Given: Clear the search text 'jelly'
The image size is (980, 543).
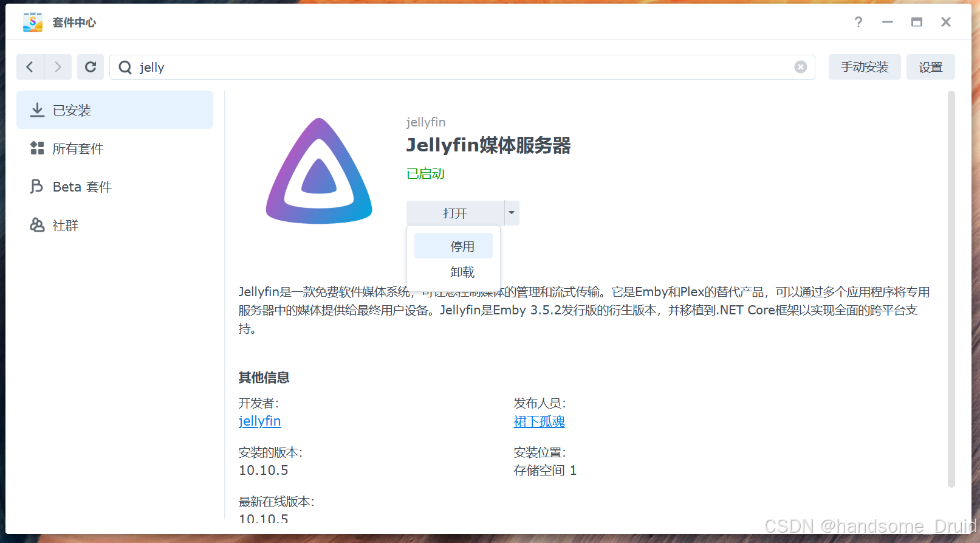Looking at the screenshot, I should coord(801,67).
